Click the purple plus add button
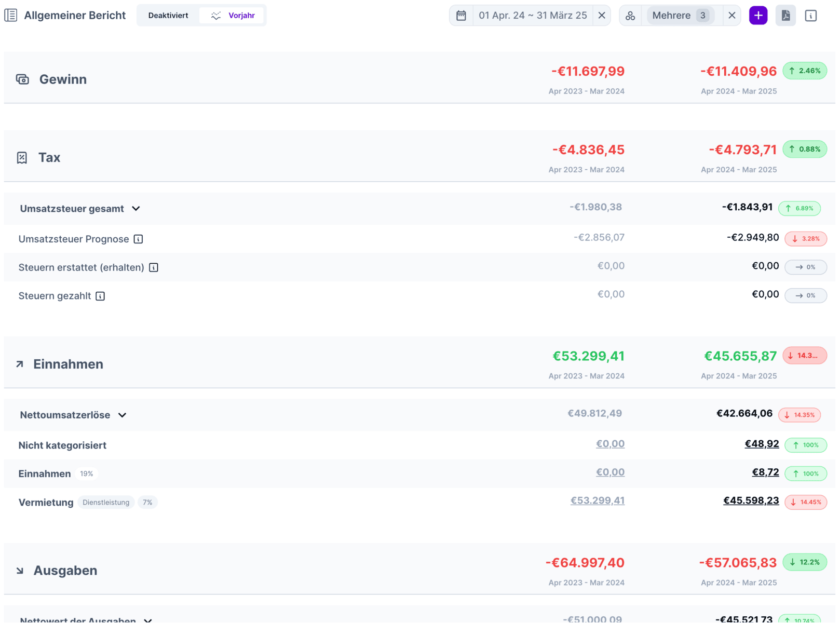This screenshot has width=840, height=623. [758, 16]
